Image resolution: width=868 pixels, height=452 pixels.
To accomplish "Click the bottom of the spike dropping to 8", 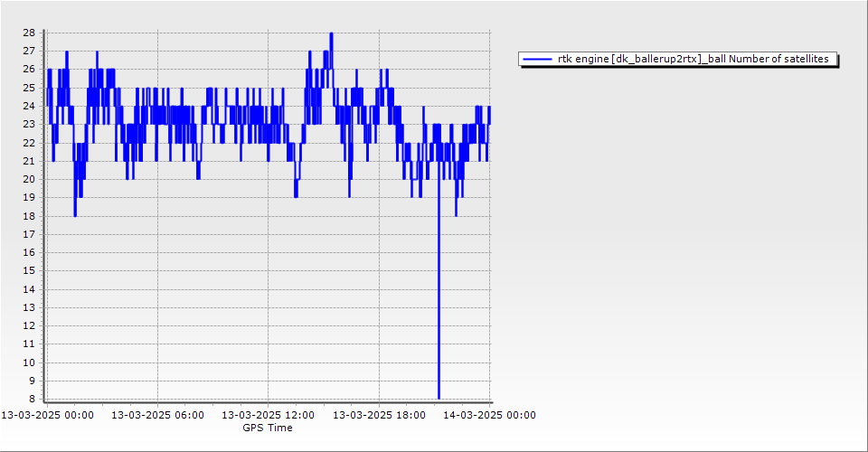I will tap(439, 397).
